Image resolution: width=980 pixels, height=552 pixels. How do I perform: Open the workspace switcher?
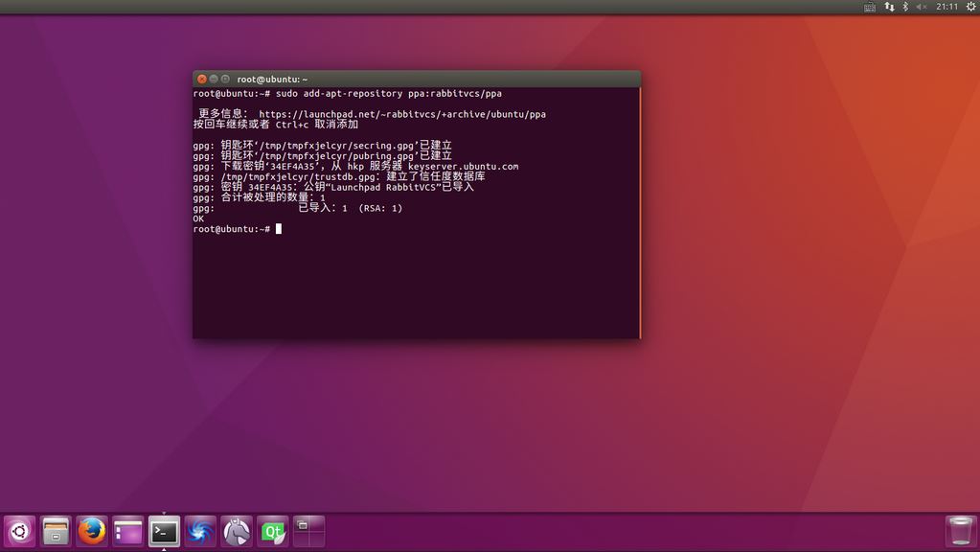click(308, 531)
